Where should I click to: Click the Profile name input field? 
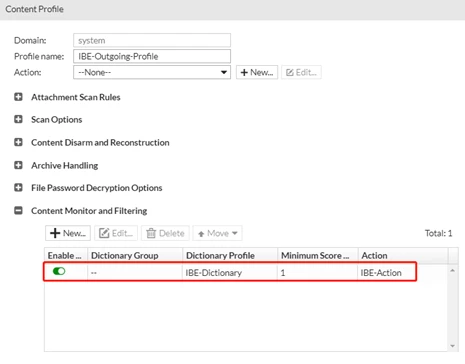[x=152, y=56]
